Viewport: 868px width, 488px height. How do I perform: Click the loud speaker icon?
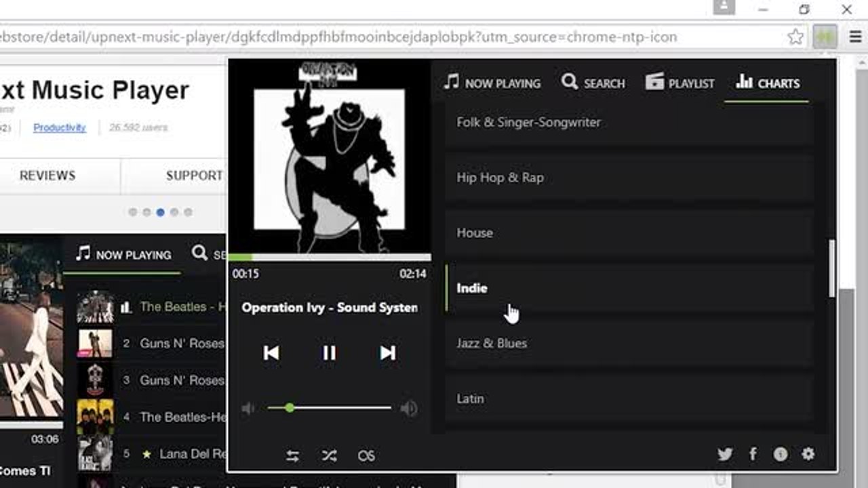click(x=409, y=408)
